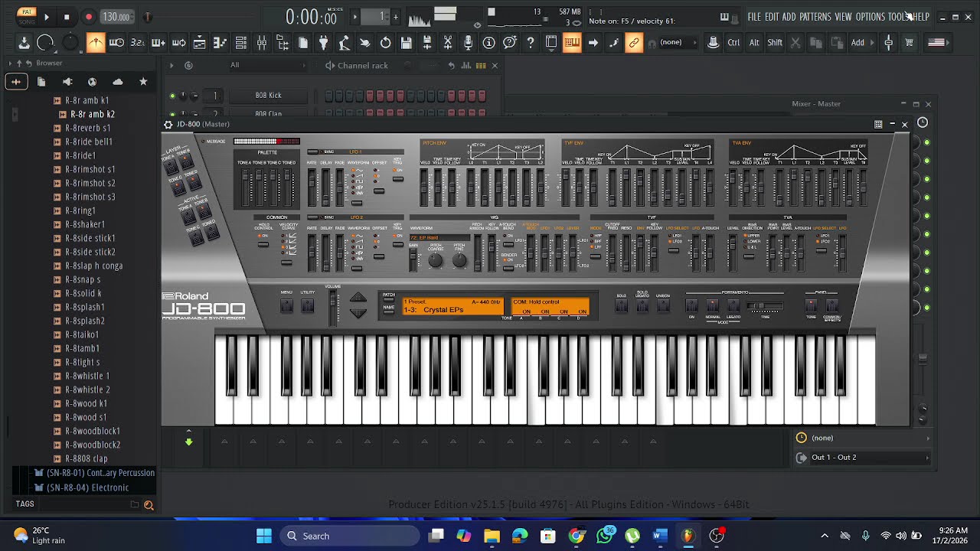Click the one-click audio recording microphone
The image size is (980, 551).
pyautogui.click(x=469, y=43)
